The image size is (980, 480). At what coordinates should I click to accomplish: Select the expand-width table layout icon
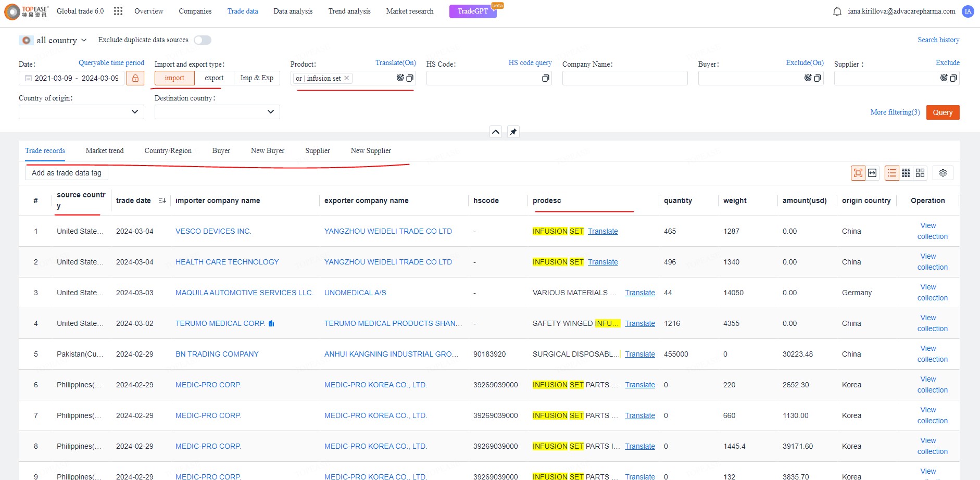(872, 173)
